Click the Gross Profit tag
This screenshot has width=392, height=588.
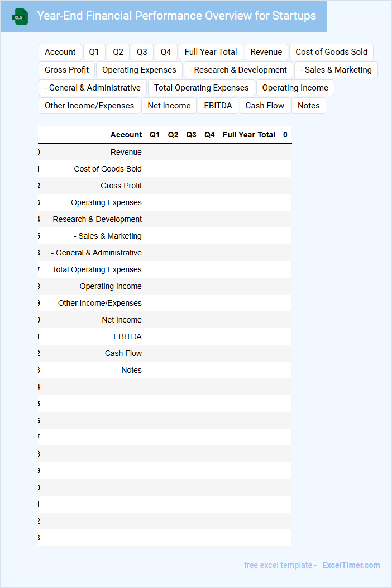[66, 70]
